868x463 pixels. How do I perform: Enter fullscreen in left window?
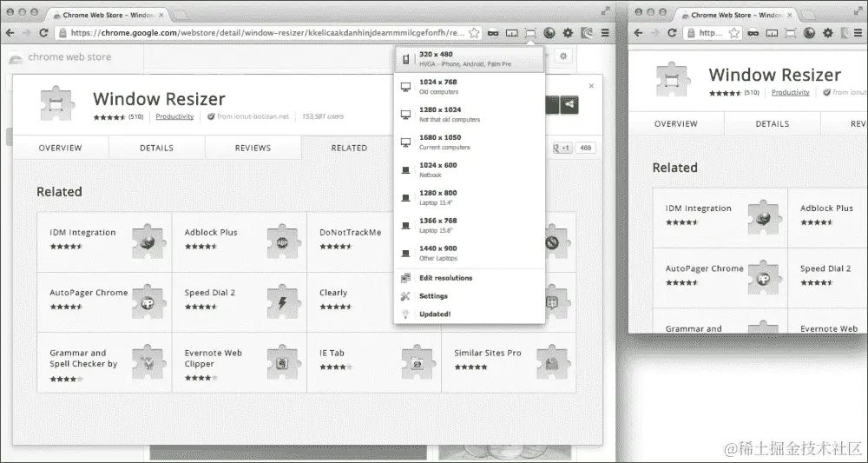[606, 10]
